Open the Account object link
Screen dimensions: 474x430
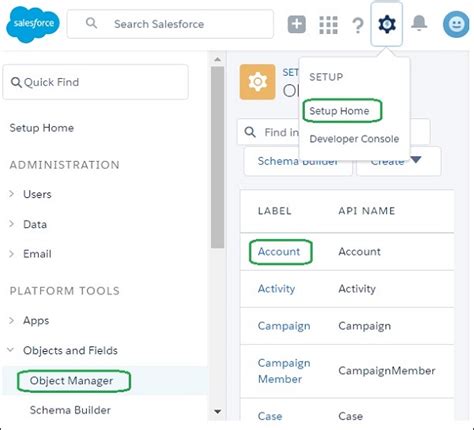click(x=279, y=252)
